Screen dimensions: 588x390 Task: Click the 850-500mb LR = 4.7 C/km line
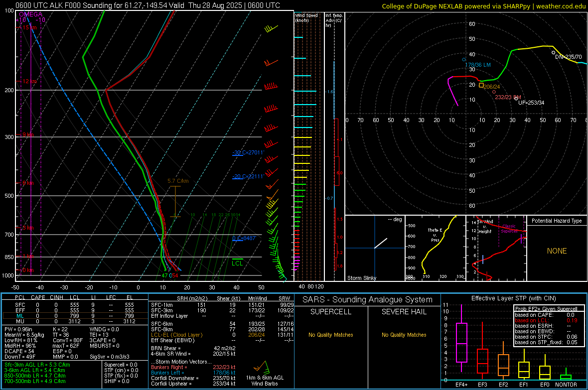coord(35,376)
